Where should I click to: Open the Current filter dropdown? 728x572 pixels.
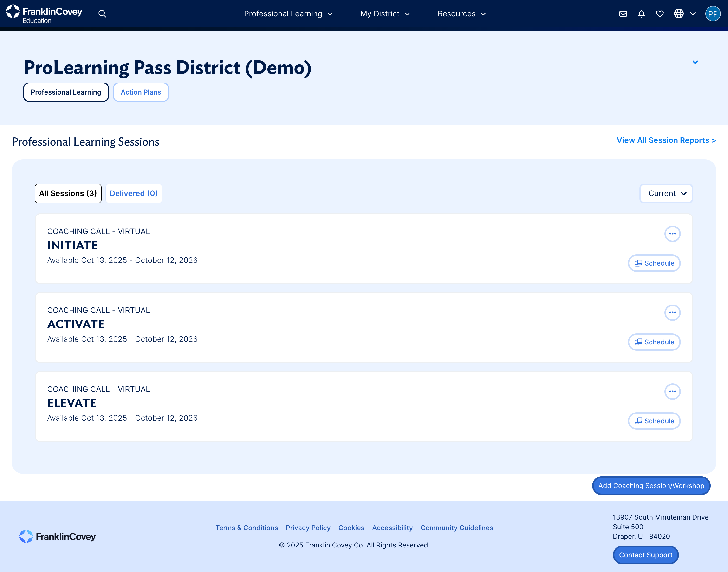click(x=666, y=194)
